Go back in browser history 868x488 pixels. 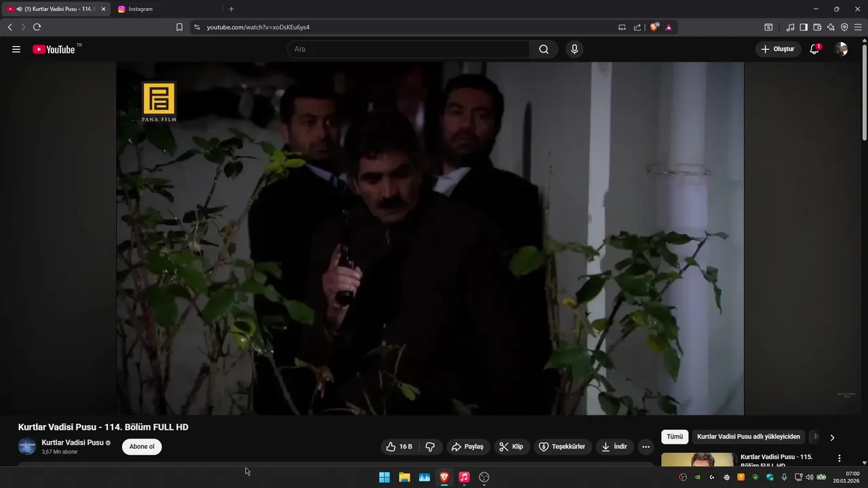click(x=9, y=27)
